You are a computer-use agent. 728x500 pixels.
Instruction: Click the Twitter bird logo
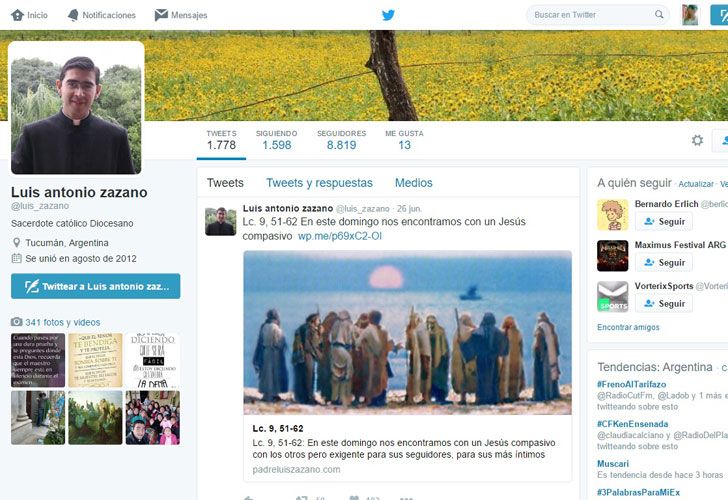click(x=388, y=15)
